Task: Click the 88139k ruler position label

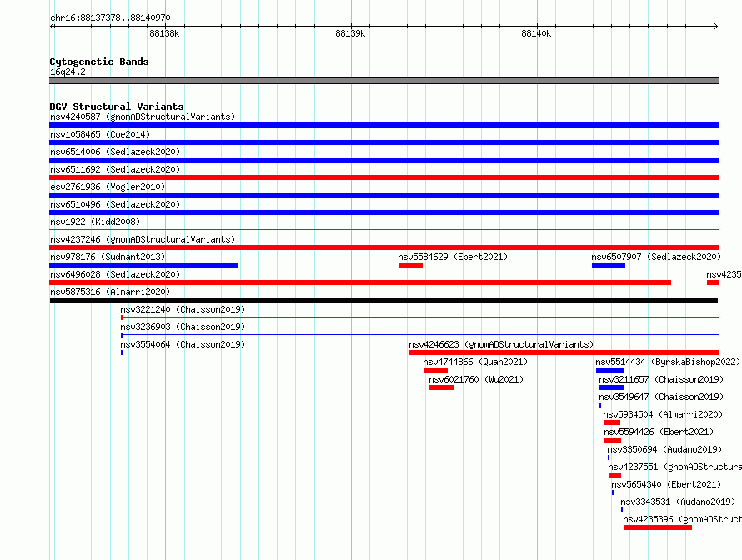Action: 350,33
